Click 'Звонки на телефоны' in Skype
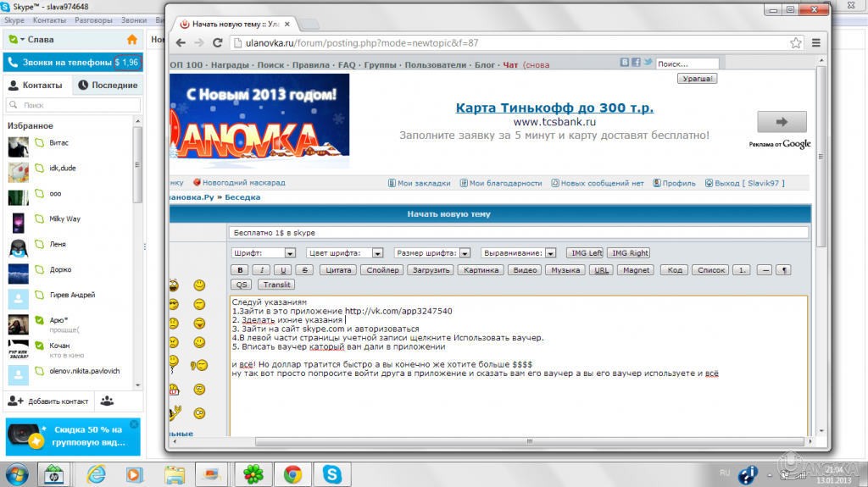 [73, 62]
